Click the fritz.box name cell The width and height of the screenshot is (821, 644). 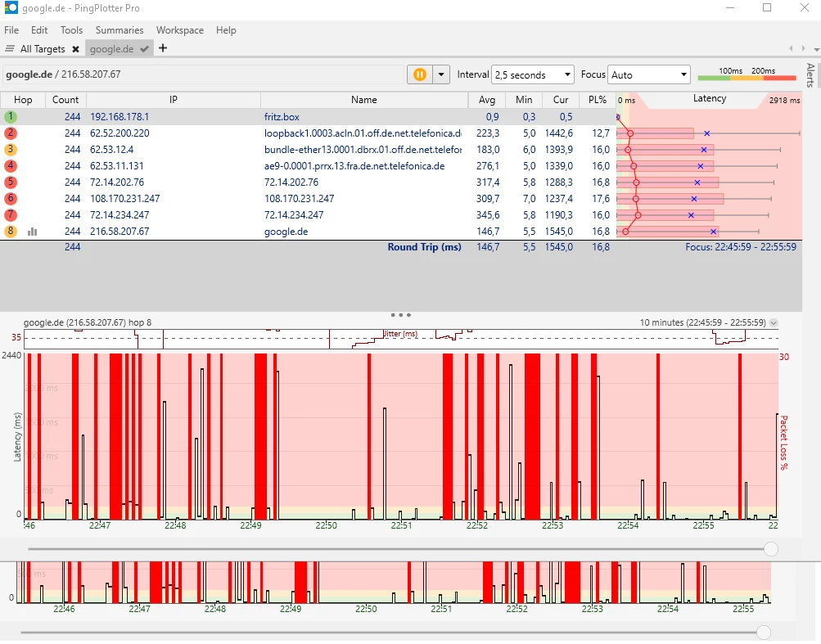coord(282,117)
